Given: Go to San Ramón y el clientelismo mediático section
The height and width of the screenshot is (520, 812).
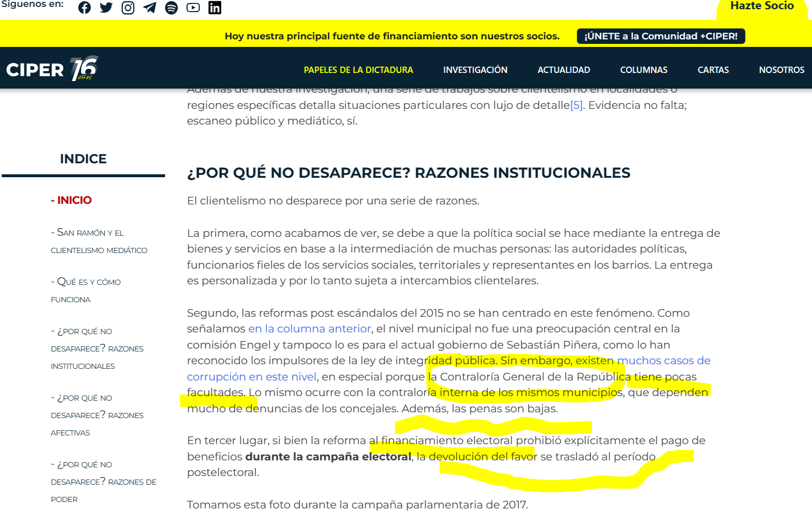Looking at the screenshot, I should (x=99, y=241).
